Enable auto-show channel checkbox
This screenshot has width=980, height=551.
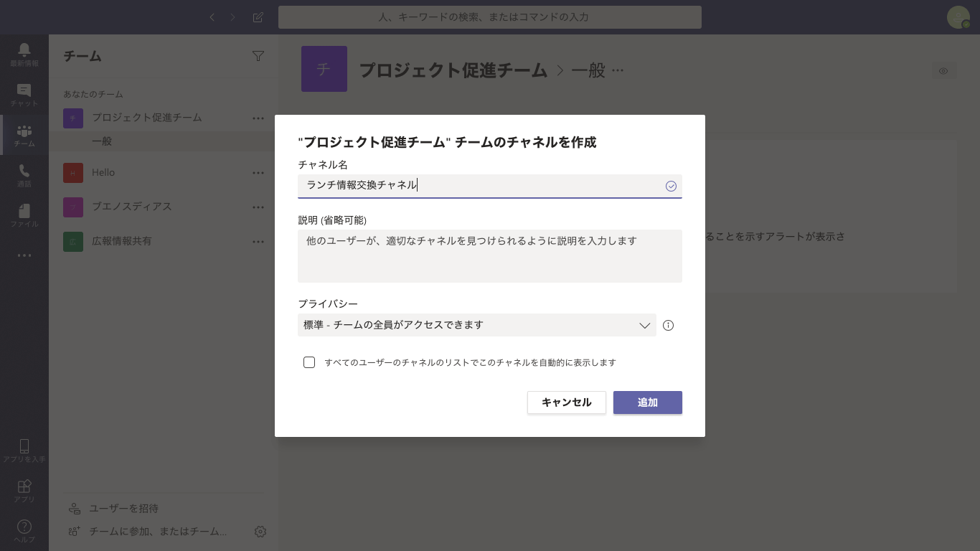click(x=309, y=362)
